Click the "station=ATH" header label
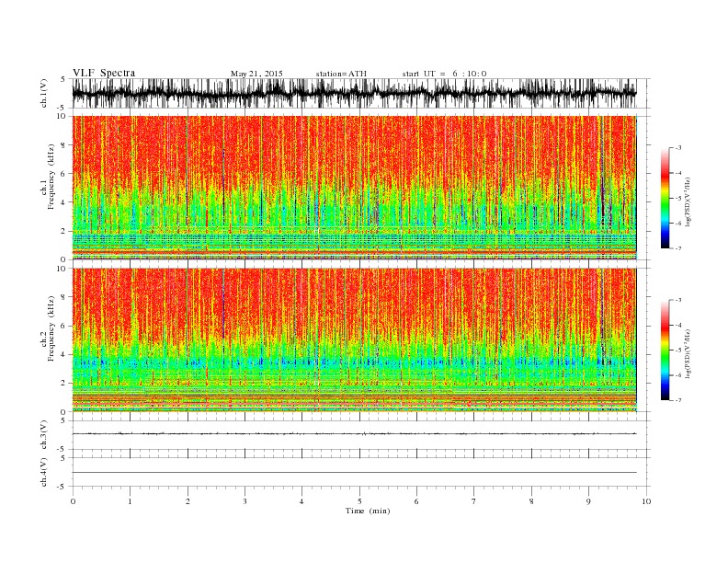Screen dimensions: 728x563 341,74
